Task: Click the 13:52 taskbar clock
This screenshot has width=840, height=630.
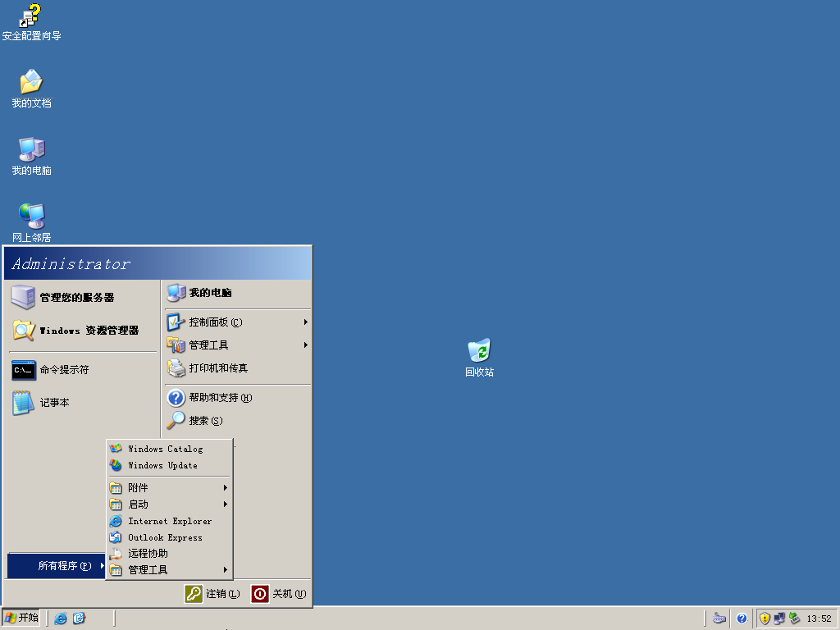Action: pyautogui.click(x=819, y=619)
